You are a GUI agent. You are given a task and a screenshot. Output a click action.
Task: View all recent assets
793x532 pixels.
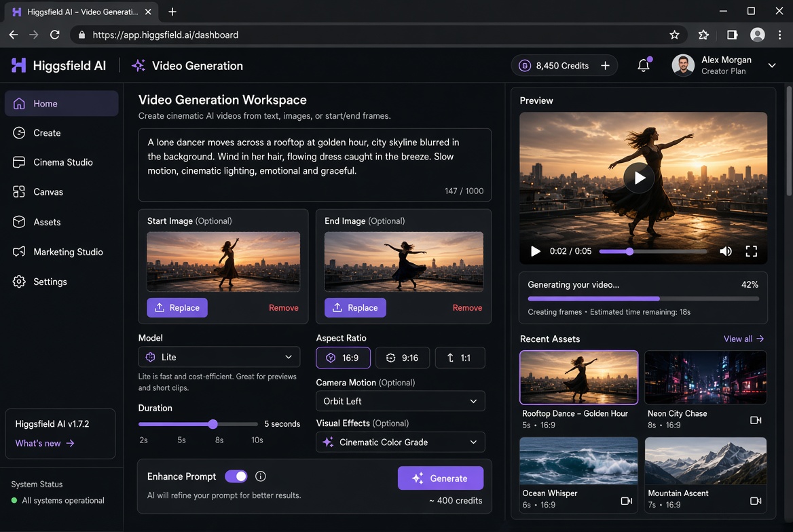pos(744,339)
